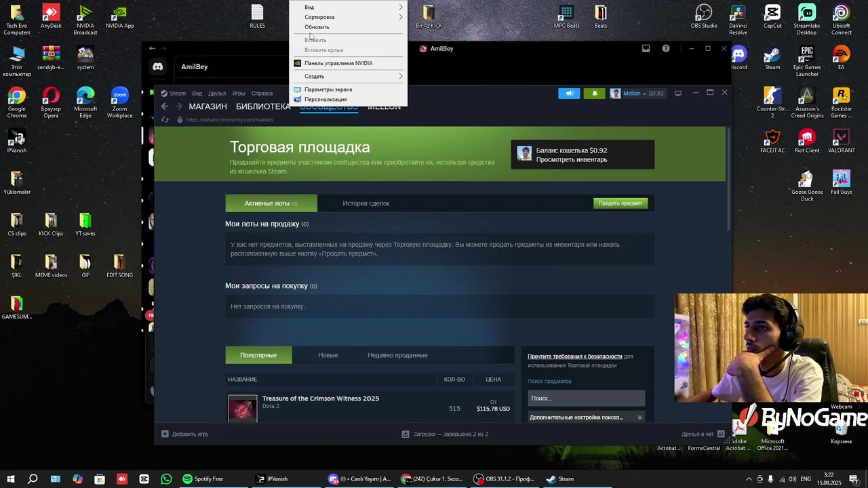Open VALORANT desktop icon
This screenshot has height=488, width=868.
click(x=842, y=140)
